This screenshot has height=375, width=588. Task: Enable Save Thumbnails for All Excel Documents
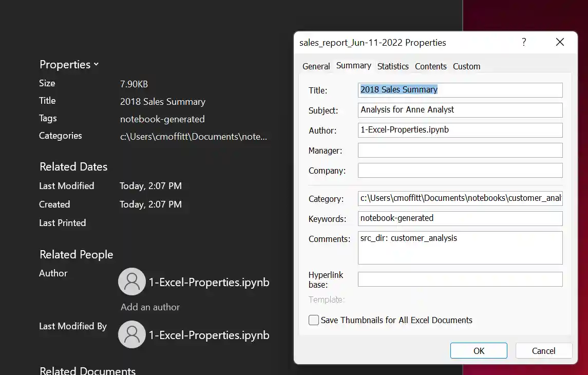pos(313,320)
